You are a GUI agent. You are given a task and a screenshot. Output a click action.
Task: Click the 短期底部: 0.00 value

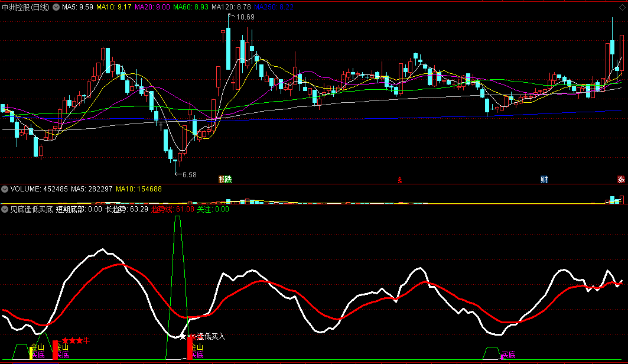tap(79, 209)
